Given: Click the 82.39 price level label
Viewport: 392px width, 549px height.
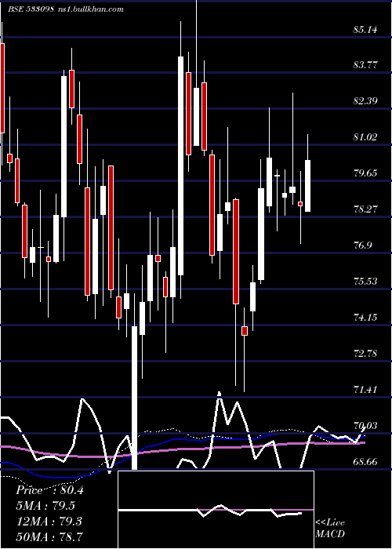Looking at the screenshot, I should coord(365,101).
